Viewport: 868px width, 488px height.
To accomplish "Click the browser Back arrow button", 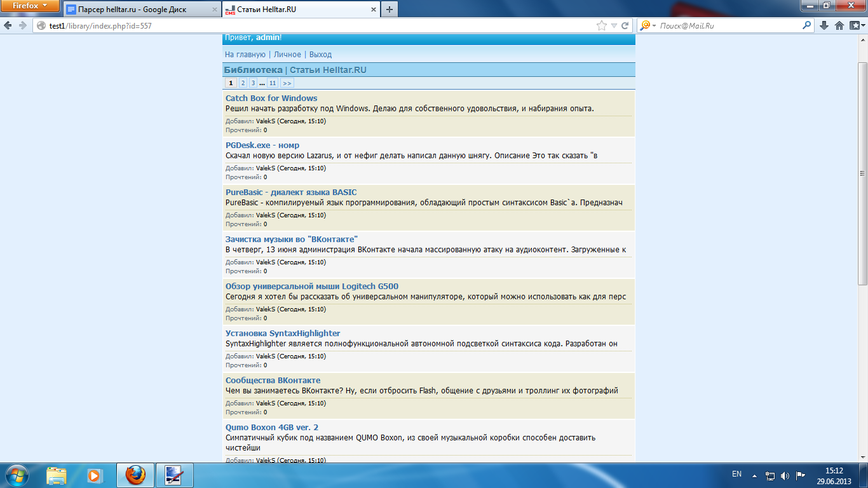I will (x=8, y=25).
